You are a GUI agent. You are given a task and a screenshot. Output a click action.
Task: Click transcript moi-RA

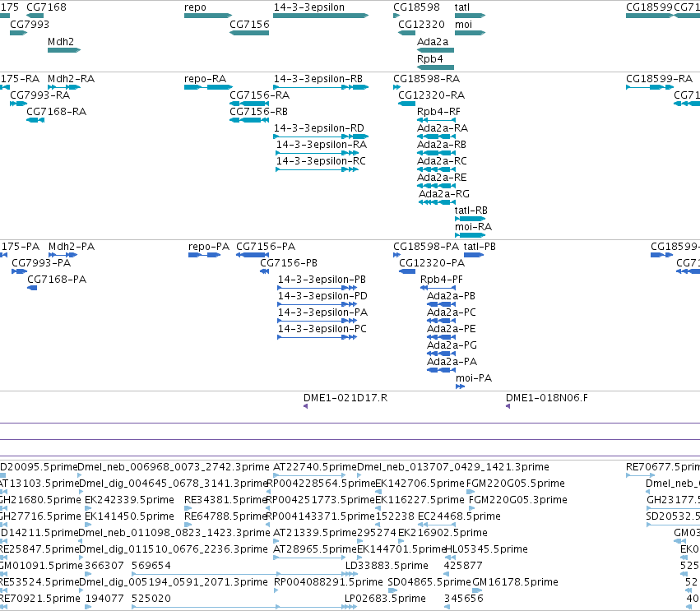pos(470,235)
